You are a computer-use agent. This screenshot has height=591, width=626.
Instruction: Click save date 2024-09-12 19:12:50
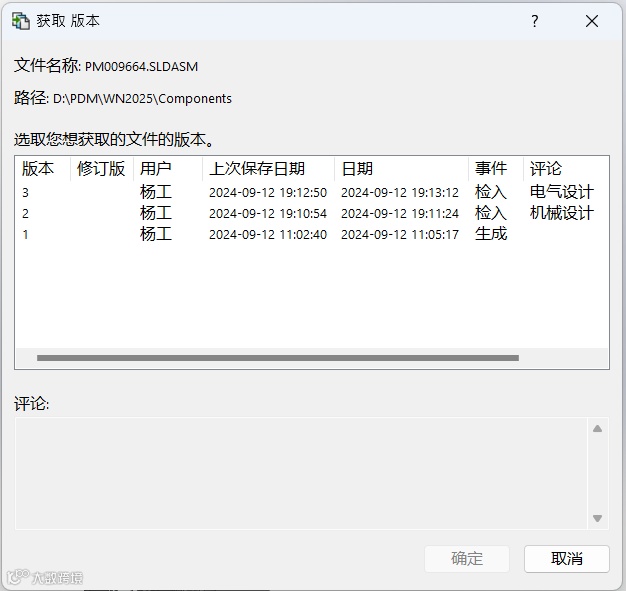(268, 193)
